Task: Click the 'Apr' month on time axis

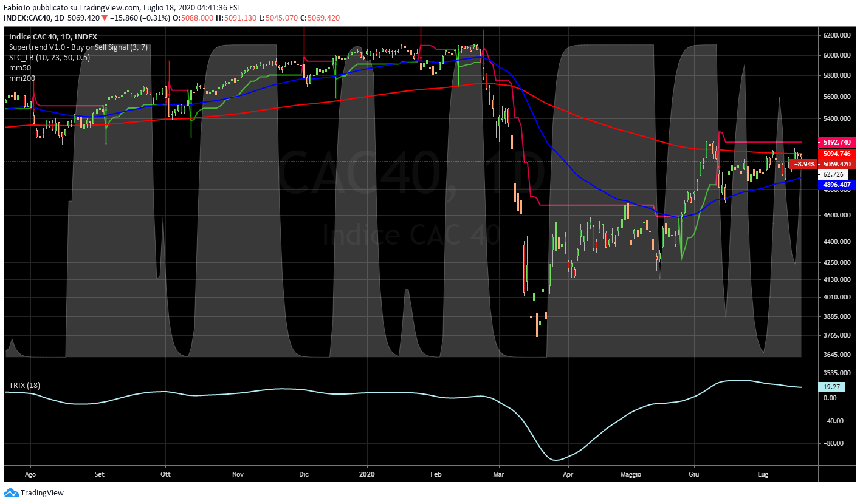Action: point(568,473)
